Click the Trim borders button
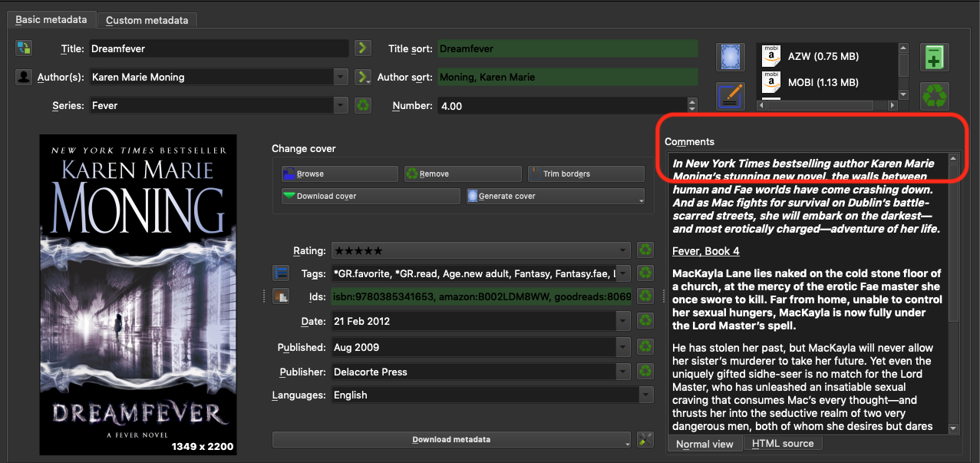Screen dimensions: 980x463 tap(586, 174)
